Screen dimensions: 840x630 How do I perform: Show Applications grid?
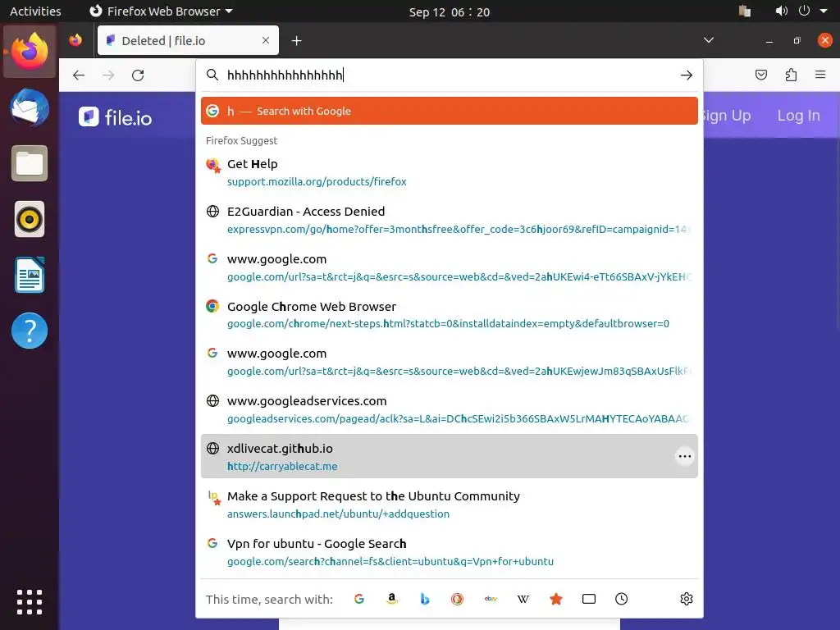click(x=30, y=601)
